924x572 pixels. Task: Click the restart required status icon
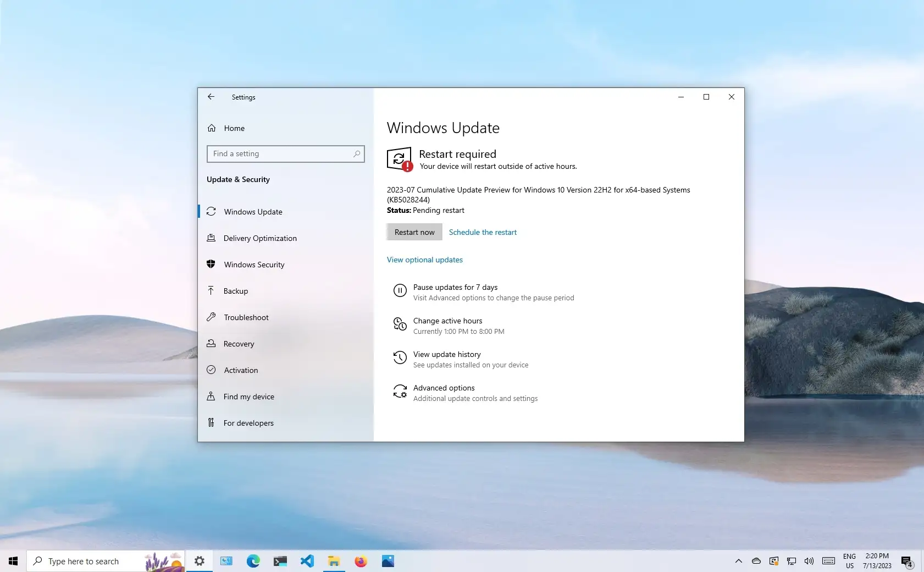400,159
